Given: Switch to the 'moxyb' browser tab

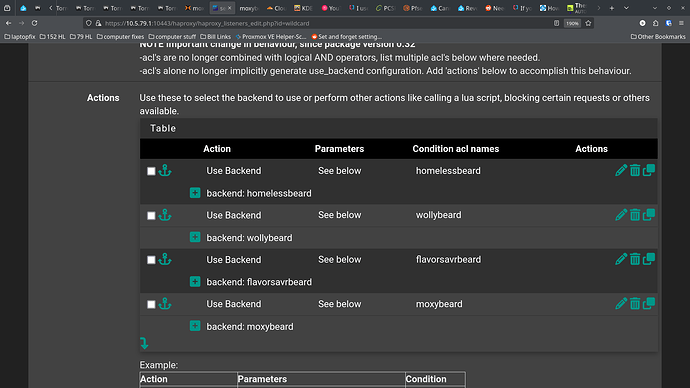Looking at the screenshot, I should (x=249, y=8).
